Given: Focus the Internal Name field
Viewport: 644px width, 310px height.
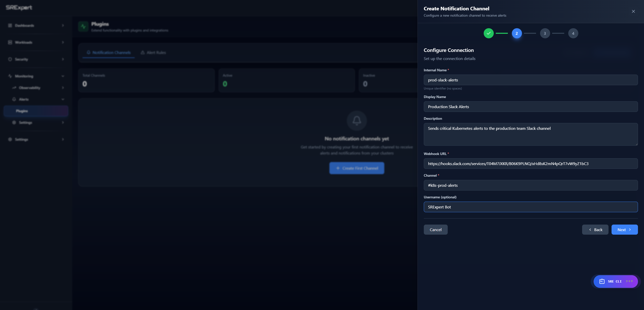Looking at the screenshot, I should tap(531, 80).
